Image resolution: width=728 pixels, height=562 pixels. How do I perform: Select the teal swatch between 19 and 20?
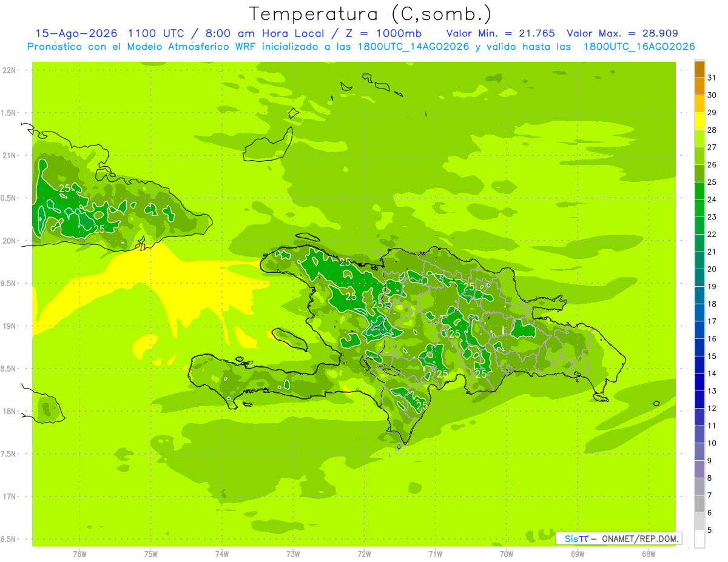(x=699, y=278)
